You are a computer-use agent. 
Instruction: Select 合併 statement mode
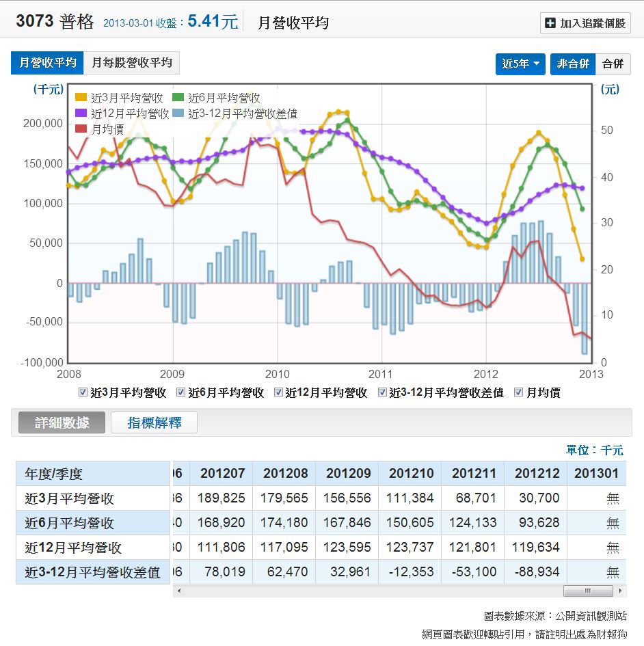click(613, 64)
